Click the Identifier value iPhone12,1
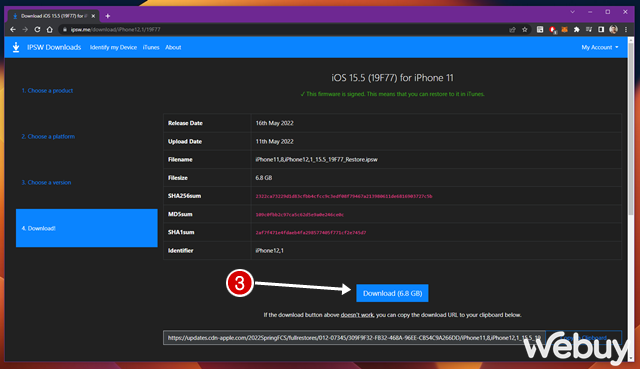 (x=269, y=251)
